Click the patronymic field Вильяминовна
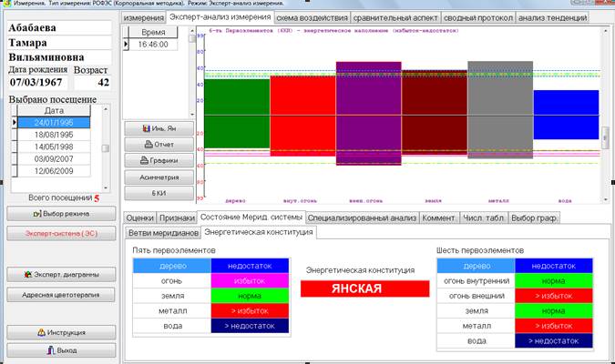The image size is (615, 364). click(x=59, y=57)
